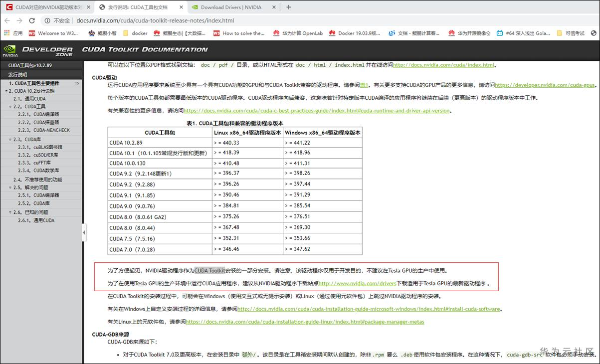Viewport: 600px width, 364px height.
Task: Click the 应用 apps shortcut icon
Action: coord(6,33)
